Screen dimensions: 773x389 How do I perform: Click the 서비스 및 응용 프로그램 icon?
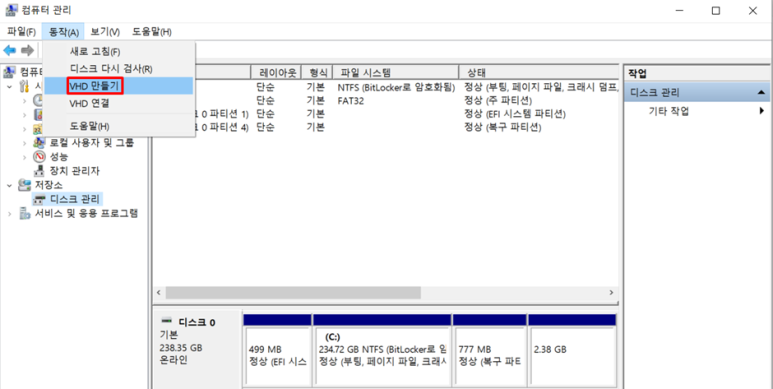(x=24, y=213)
